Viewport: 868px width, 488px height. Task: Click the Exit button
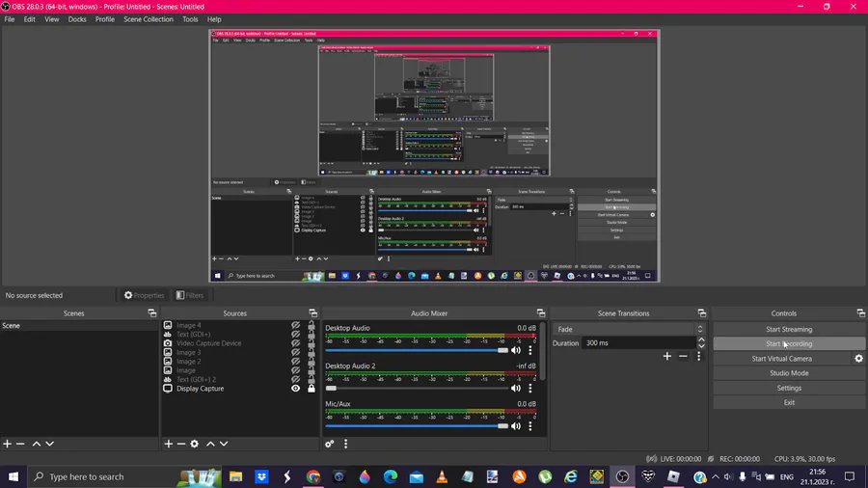click(x=789, y=402)
